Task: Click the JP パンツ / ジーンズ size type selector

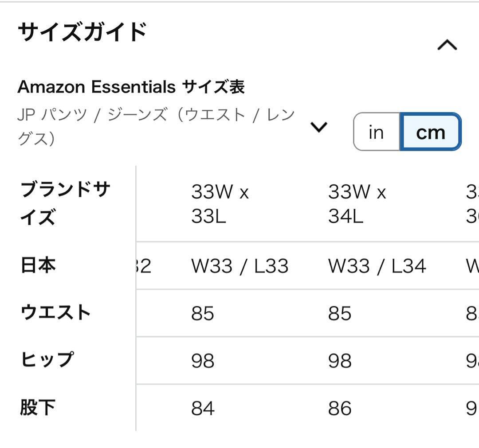Action: pos(156,126)
